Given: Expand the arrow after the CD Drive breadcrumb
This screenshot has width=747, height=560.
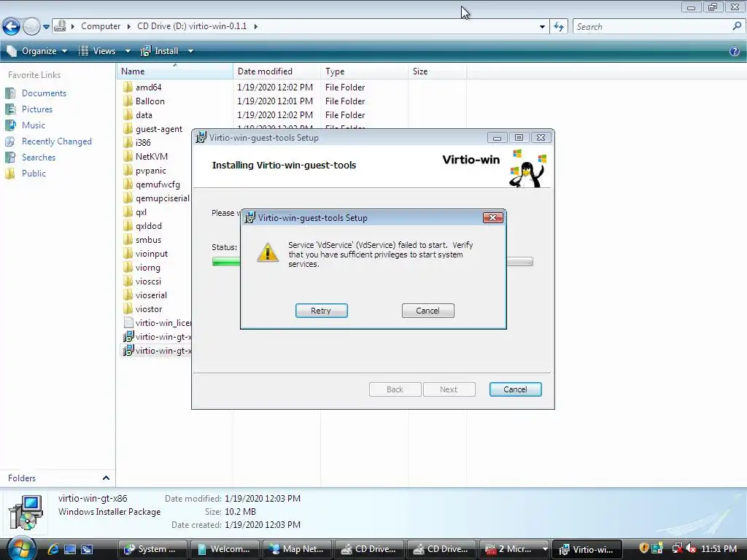Looking at the screenshot, I should [x=256, y=26].
